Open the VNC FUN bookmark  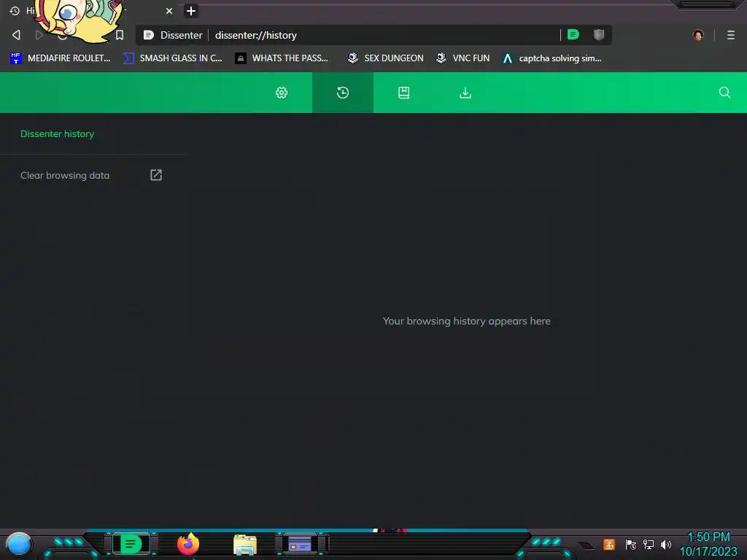coord(463,58)
